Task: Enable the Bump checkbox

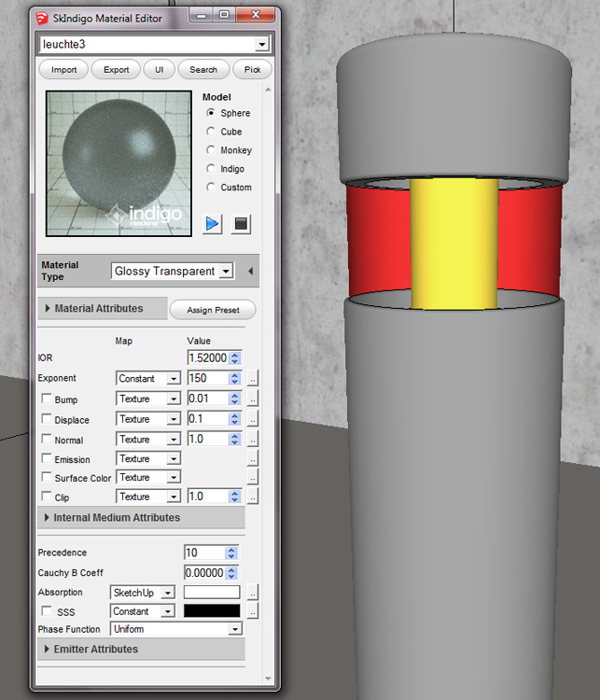Action: pos(46,399)
